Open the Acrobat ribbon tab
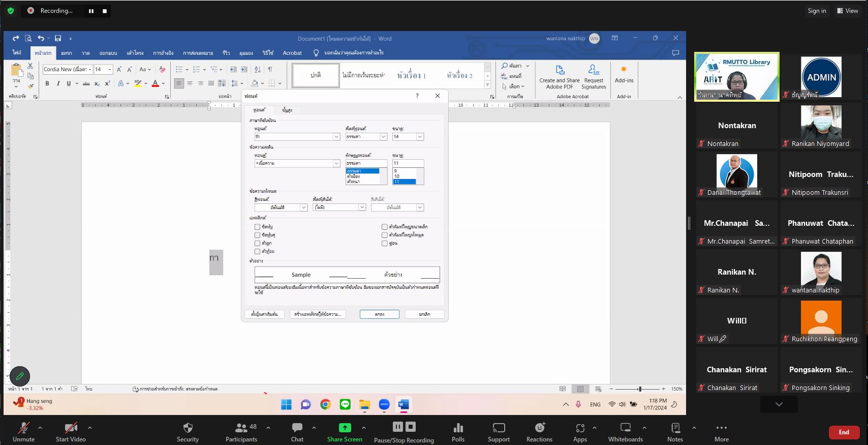 [x=292, y=53]
